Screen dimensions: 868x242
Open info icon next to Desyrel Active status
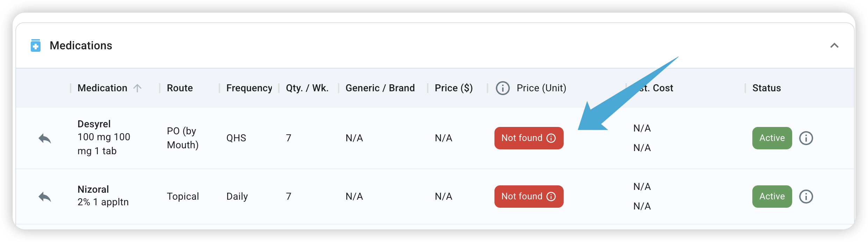(x=806, y=138)
